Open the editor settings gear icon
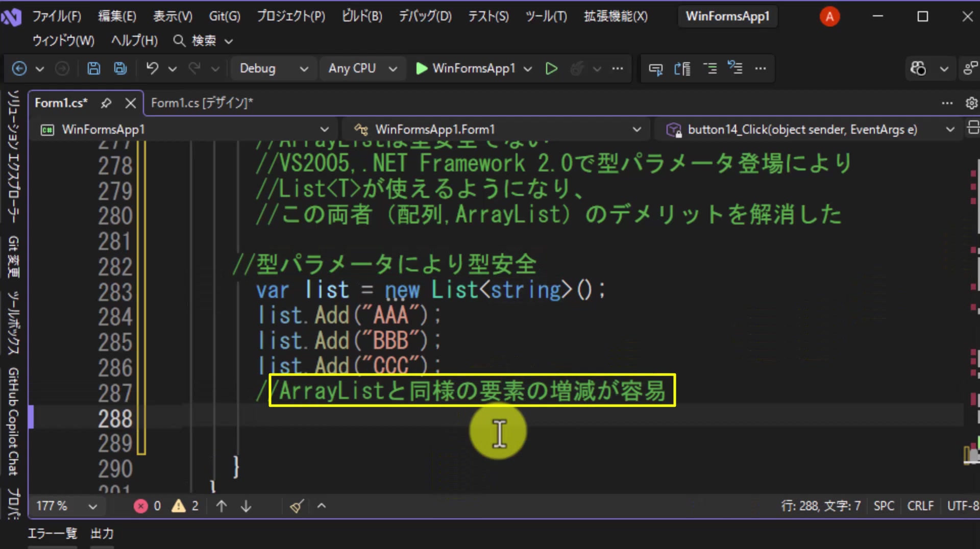The width and height of the screenshot is (980, 549). tap(971, 103)
